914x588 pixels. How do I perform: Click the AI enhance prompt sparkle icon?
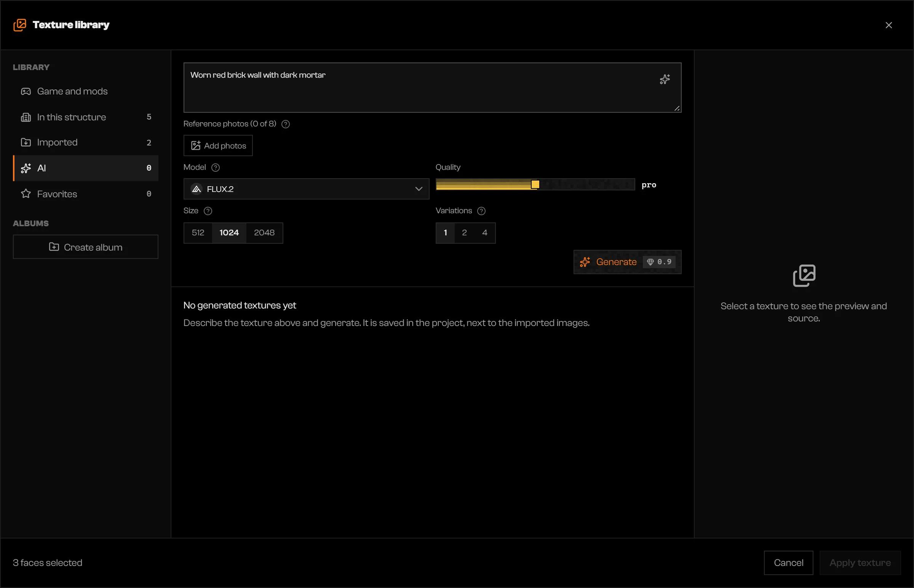[x=665, y=79]
